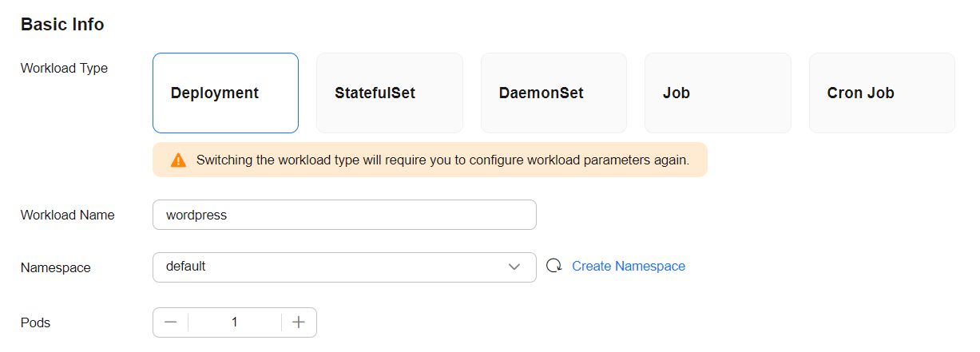Image resolution: width=980 pixels, height=352 pixels.
Task: Expand the namespace list using chevron arrow
Action: [514, 267]
